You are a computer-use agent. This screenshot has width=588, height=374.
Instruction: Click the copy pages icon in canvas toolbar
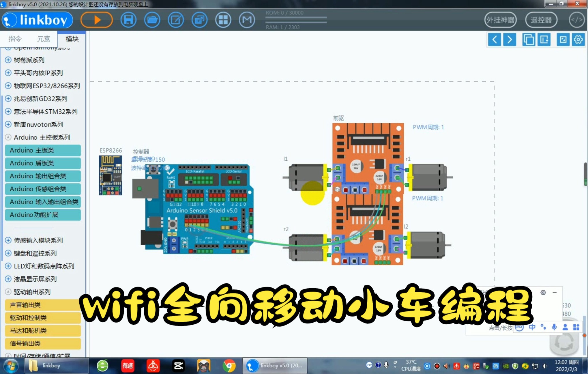coord(529,40)
